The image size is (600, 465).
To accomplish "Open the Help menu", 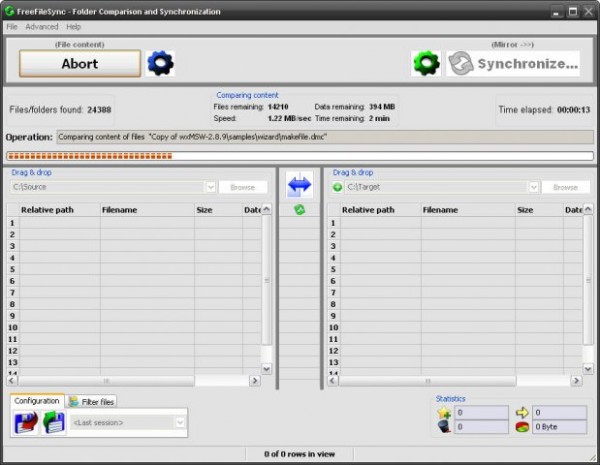I will click(74, 27).
